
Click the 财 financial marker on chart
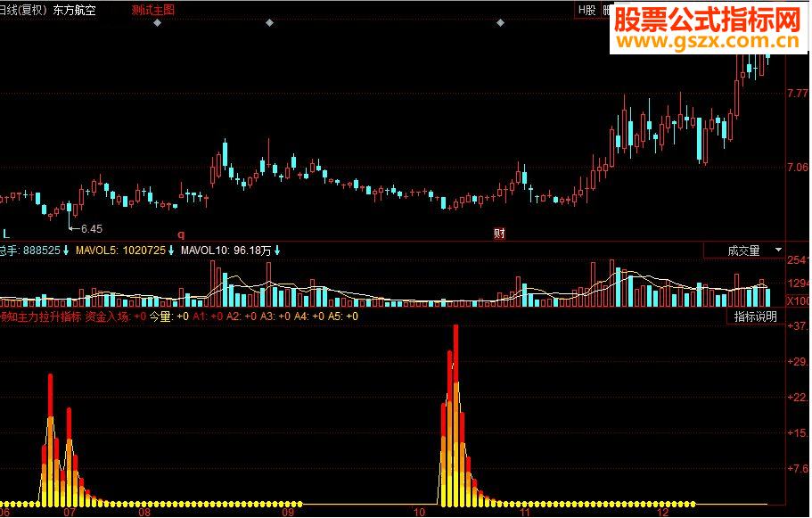coord(499,234)
